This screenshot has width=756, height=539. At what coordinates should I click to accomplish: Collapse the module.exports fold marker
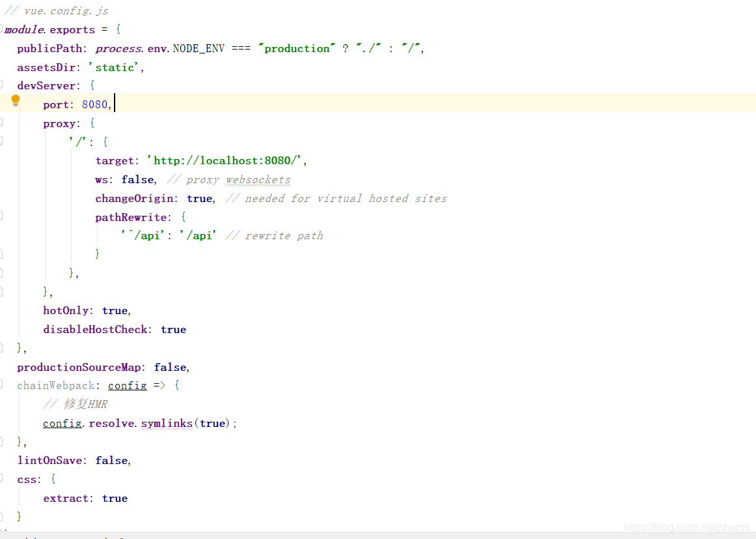pyautogui.click(x=1, y=29)
